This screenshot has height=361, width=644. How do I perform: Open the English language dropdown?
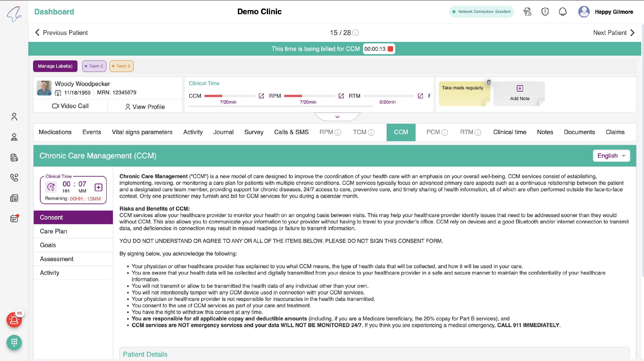point(611,156)
